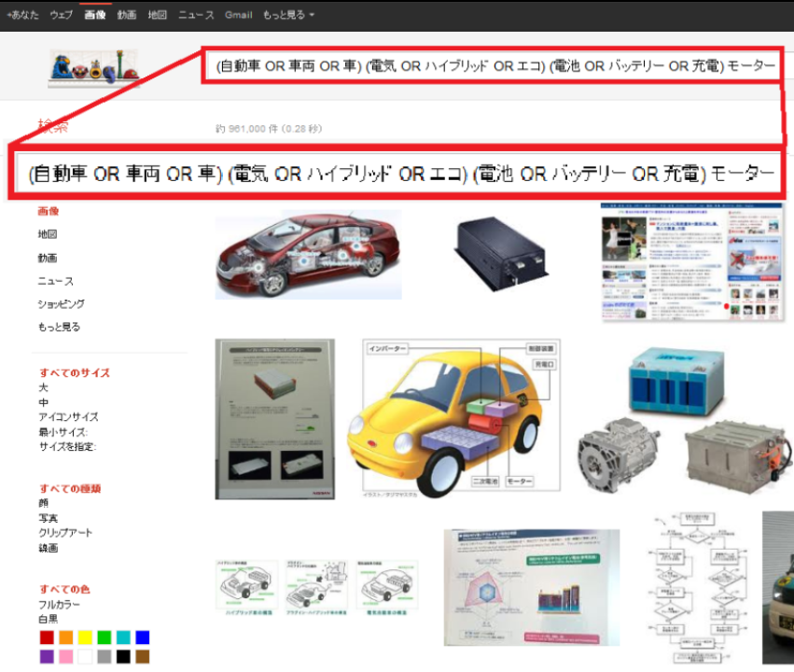Choose the pink color swatch
This screenshot has height=672, width=794.
65,657
